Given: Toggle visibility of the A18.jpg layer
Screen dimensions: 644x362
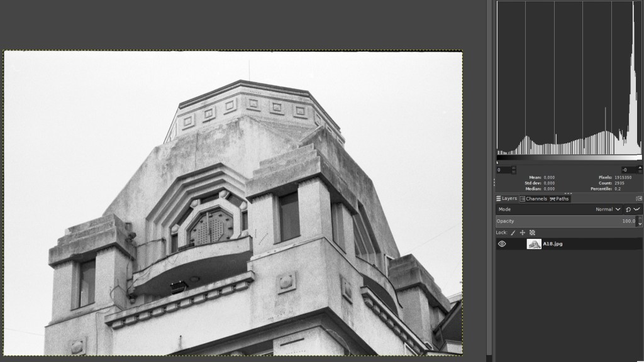Looking at the screenshot, I should click(x=502, y=244).
